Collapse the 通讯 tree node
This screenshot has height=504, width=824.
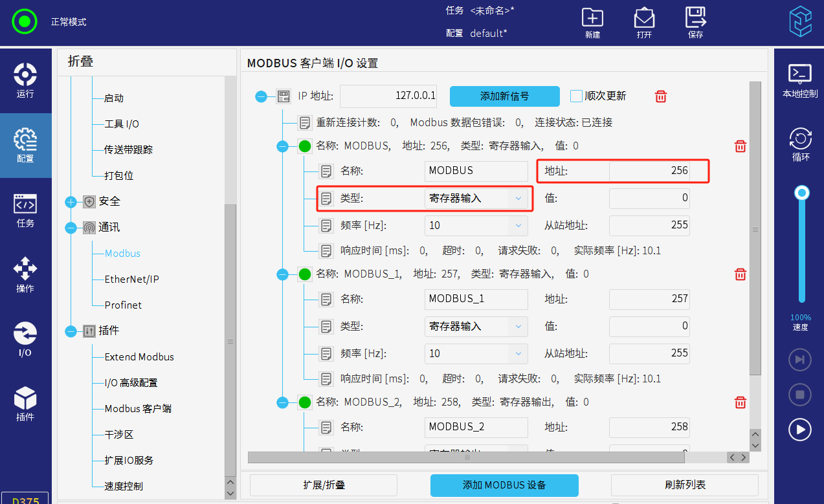(71, 228)
